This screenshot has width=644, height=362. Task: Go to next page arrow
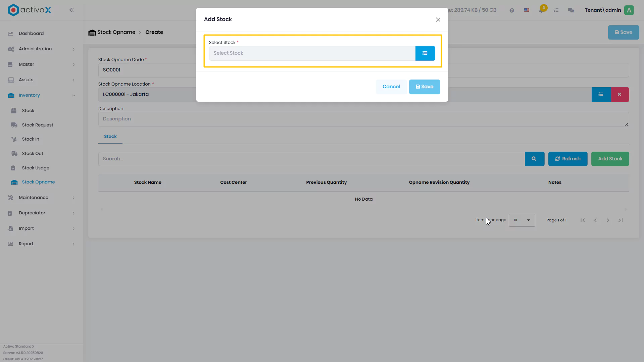(x=607, y=220)
